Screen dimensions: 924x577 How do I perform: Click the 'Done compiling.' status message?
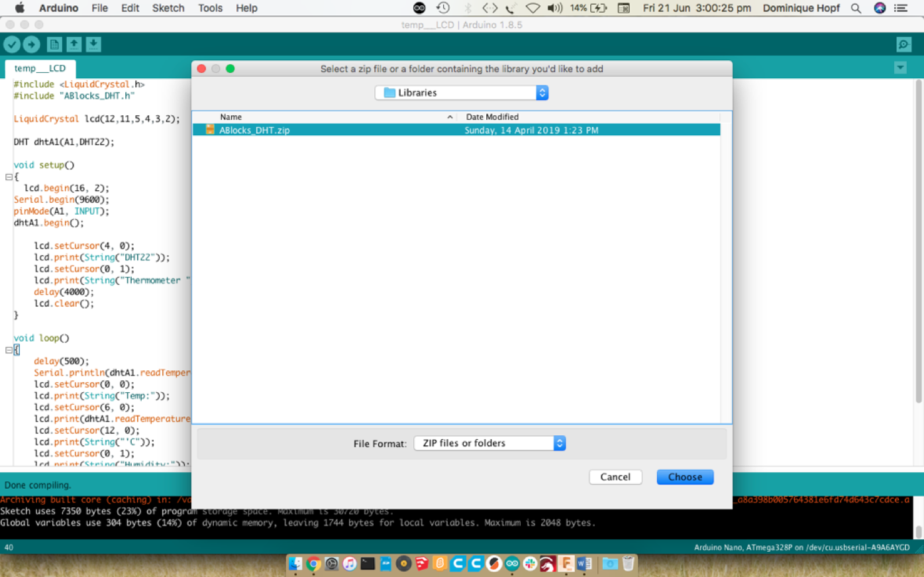click(38, 485)
